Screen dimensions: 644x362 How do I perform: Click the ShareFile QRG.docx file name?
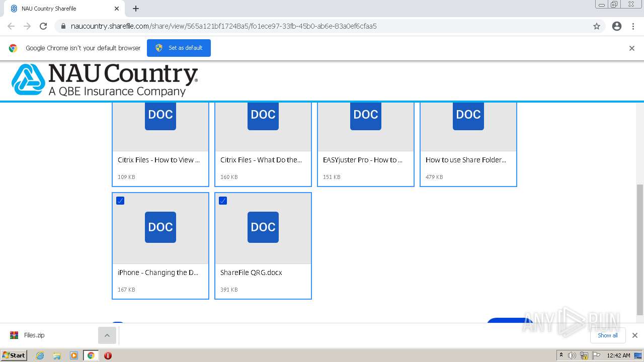click(x=251, y=273)
